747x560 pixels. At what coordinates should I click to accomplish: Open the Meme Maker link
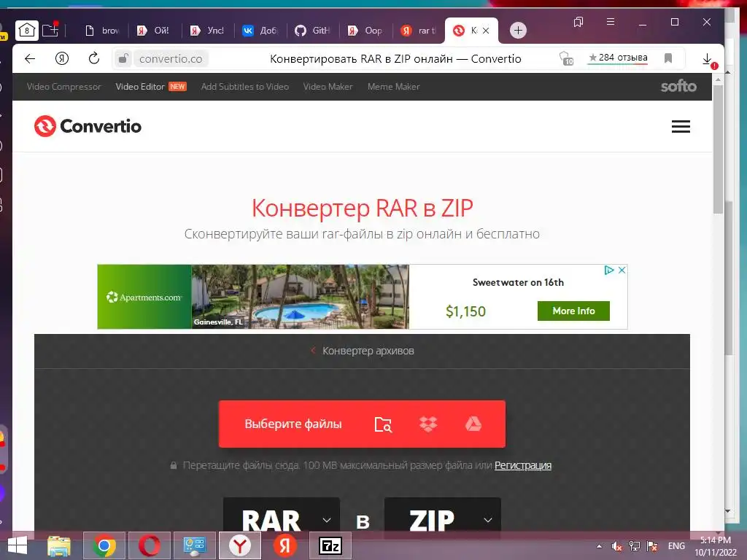(x=393, y=87)
